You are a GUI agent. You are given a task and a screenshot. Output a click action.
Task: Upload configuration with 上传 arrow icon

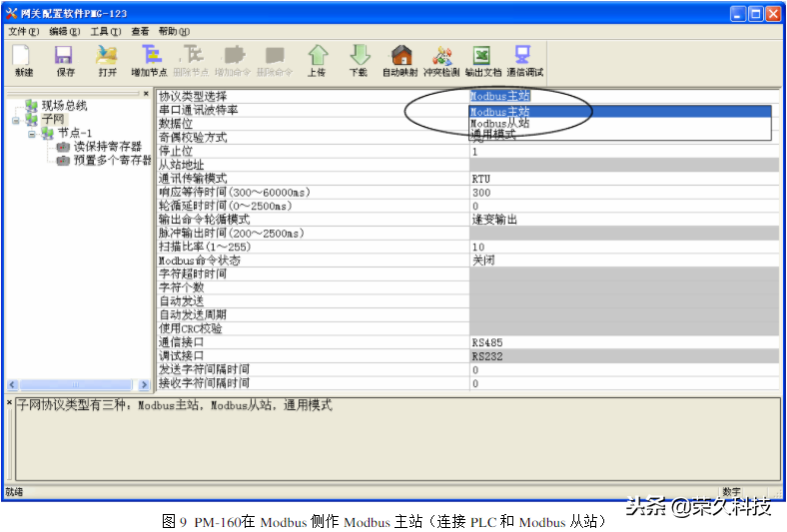318,55
